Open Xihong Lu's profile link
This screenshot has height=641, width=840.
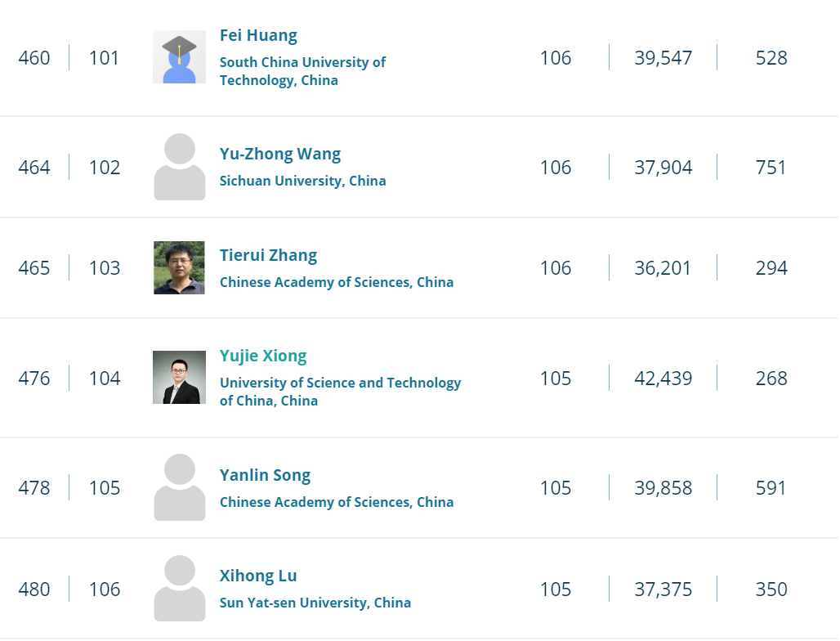258,576
